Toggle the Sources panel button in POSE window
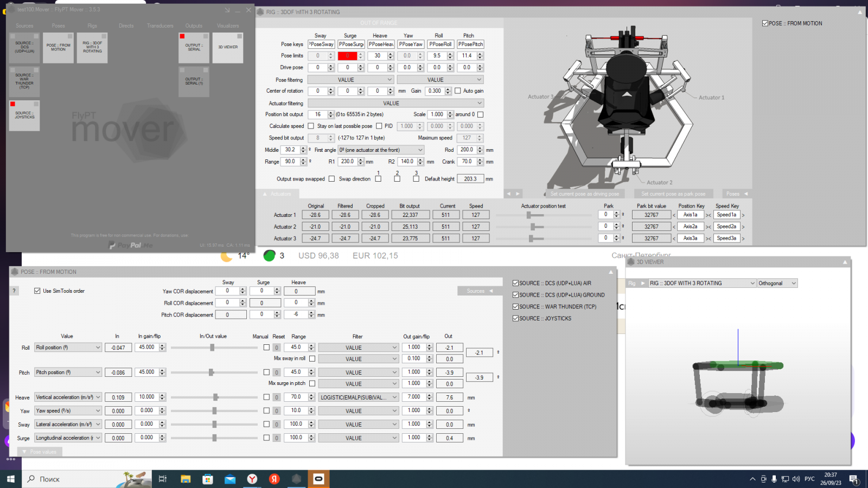The image size is (868, 488). (480, 291)
